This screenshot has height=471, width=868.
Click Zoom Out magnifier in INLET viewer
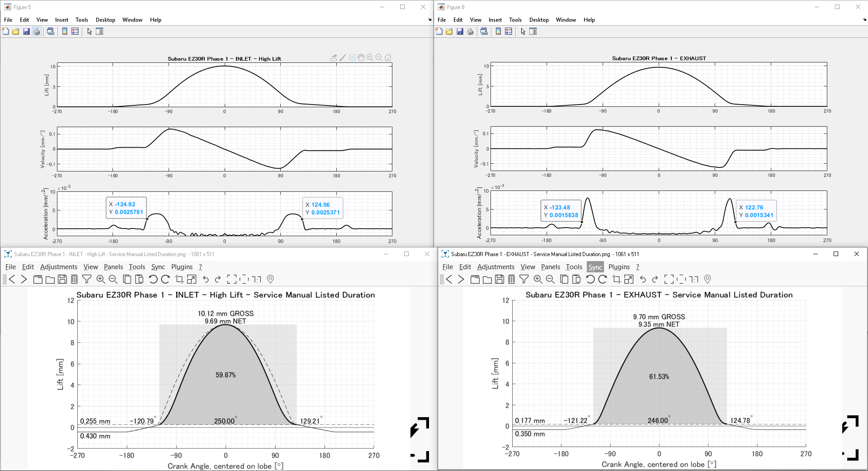point(113,279)
